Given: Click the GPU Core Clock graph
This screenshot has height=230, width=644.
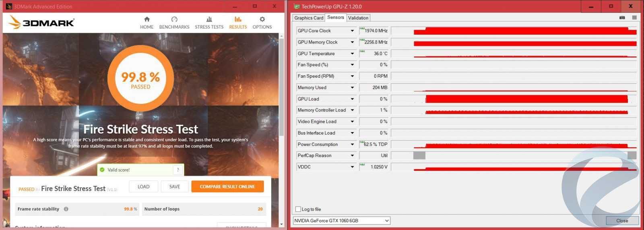Looking at the screenshot, I should [514, 31].
